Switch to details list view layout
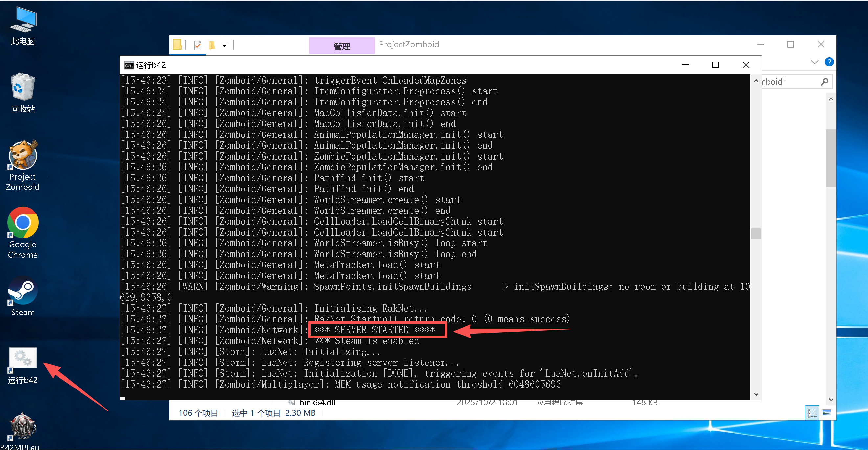 (812, 413)
